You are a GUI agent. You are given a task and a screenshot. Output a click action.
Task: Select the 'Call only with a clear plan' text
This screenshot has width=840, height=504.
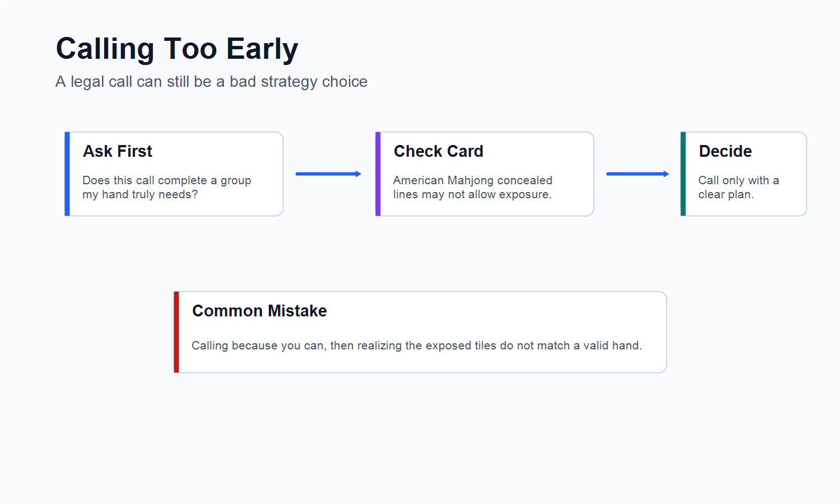739,187
